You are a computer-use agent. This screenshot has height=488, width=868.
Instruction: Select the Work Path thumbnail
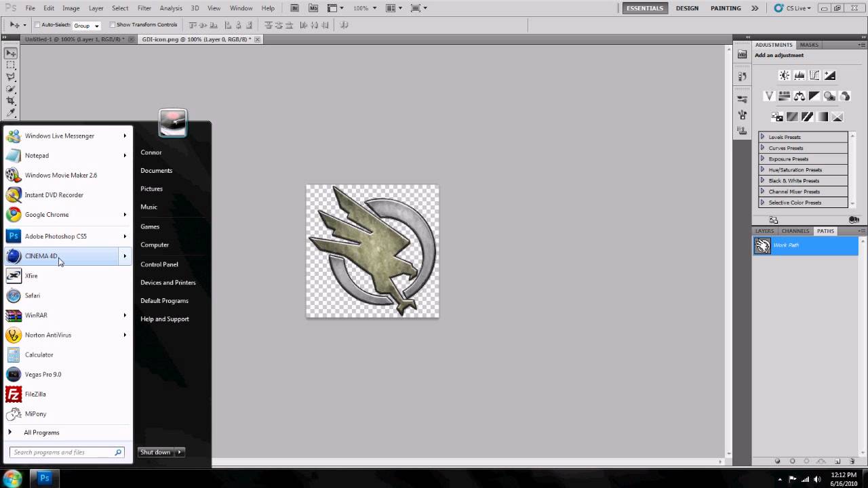(x=763, y=245)
